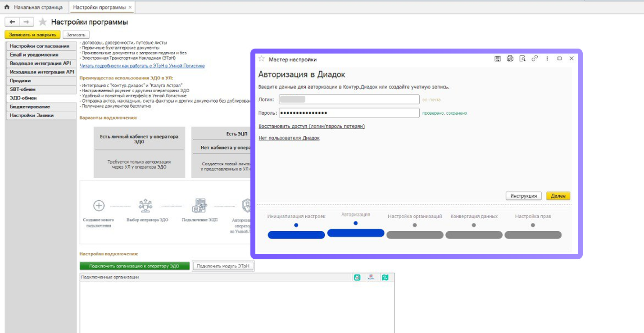Click the Варианты подключения: heading
This screenshot has width=644, height=333.
[109, 118]
